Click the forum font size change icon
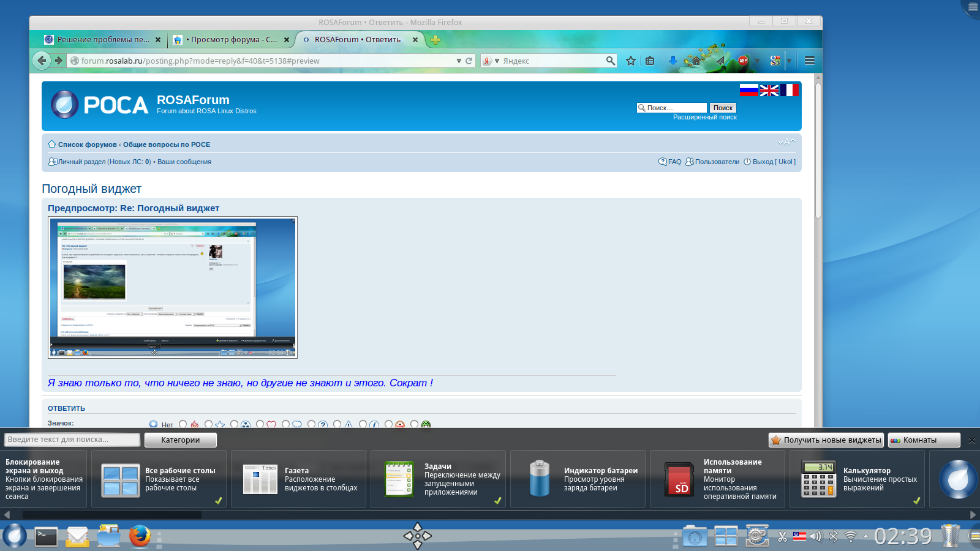 [786, 142]
